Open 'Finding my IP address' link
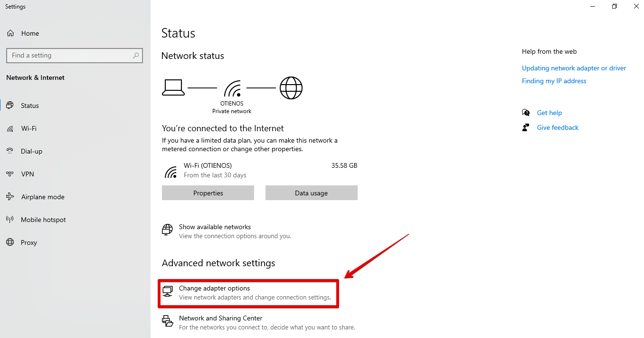 click(x=554, y=81)
